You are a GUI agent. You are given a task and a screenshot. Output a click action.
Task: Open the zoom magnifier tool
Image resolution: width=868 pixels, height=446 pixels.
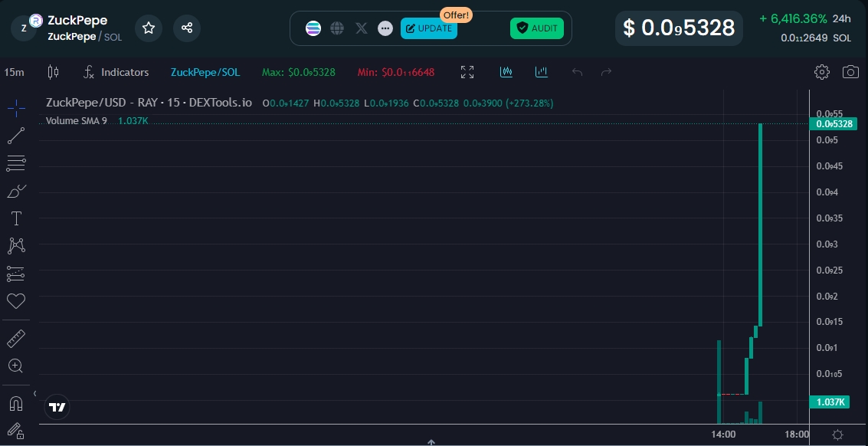pyautogui.click(x=16, y=366)
